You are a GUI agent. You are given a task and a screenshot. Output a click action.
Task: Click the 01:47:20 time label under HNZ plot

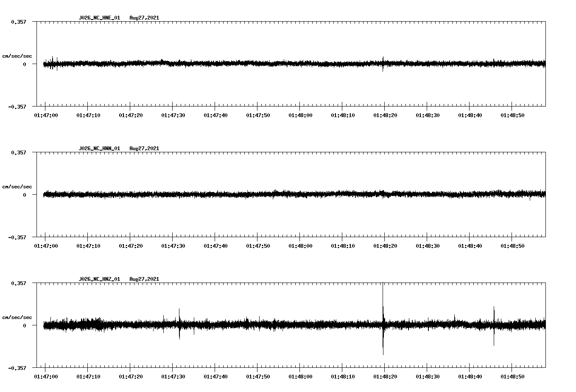[131, 376]
